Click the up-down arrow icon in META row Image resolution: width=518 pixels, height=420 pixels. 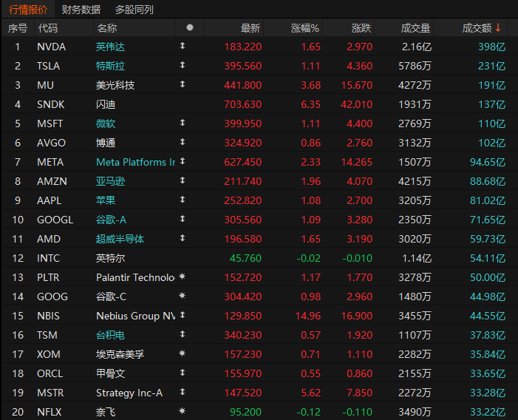183,161
